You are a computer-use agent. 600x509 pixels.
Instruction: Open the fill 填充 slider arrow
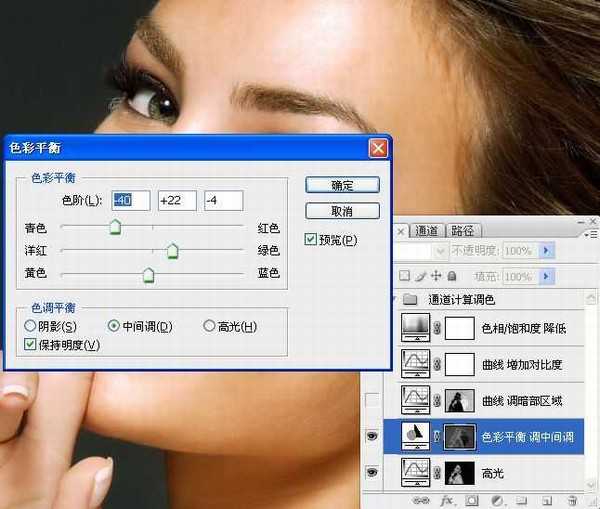click(x=546, y=276)
